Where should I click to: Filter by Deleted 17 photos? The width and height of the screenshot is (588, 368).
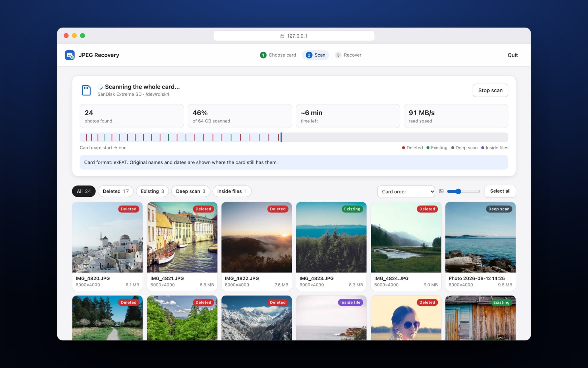point(116,191)
